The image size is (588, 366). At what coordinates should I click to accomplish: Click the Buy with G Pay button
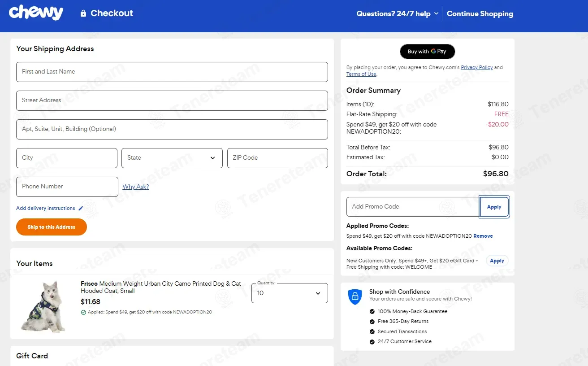[x=427, y=52]
